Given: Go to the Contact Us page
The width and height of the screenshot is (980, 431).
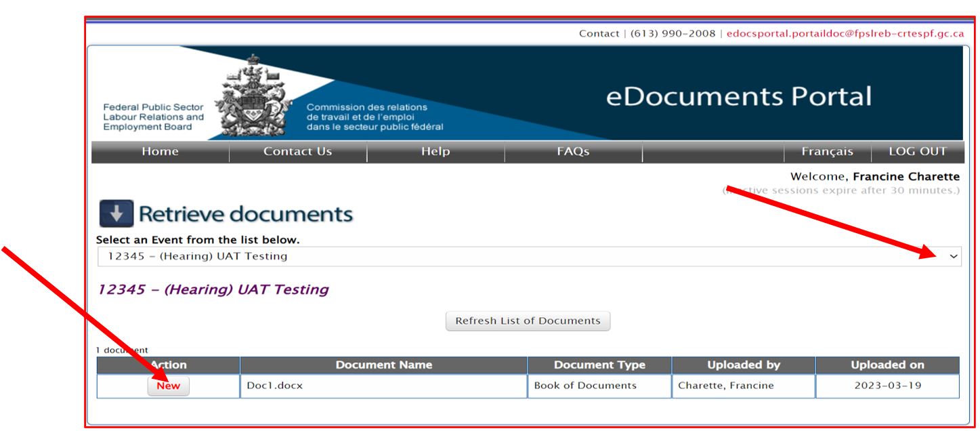Looking at the screenshot, I should pyautogui.click(x=298, y=151).
